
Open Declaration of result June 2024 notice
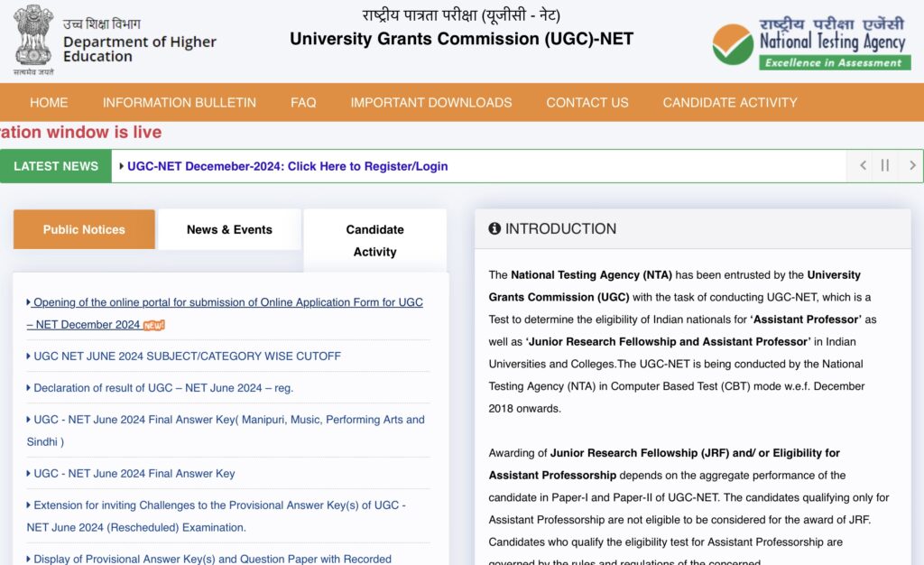point(163,388)
